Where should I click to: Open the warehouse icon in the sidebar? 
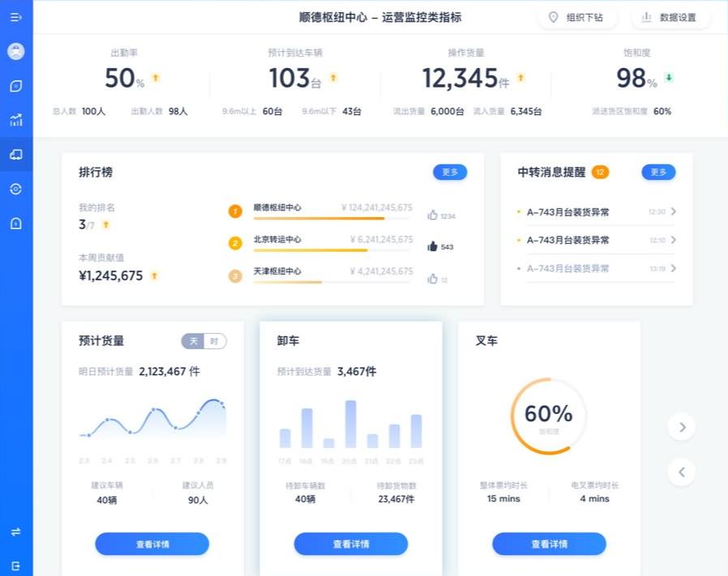[16, 222]
